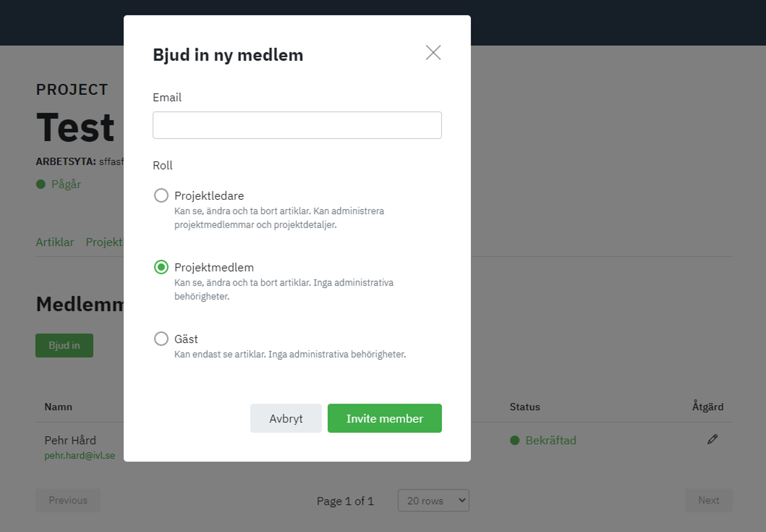The width and height of the screenshot is (766, 532).
Task: Focus the Email input field
Action: [297, 125]
